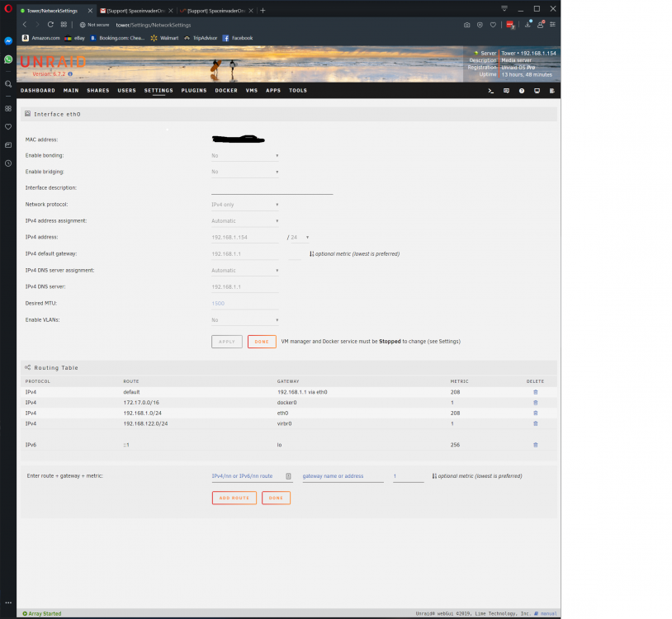
Task: Open the IPv4 address assignment dropdown
Action: click(x=244, y=221)
